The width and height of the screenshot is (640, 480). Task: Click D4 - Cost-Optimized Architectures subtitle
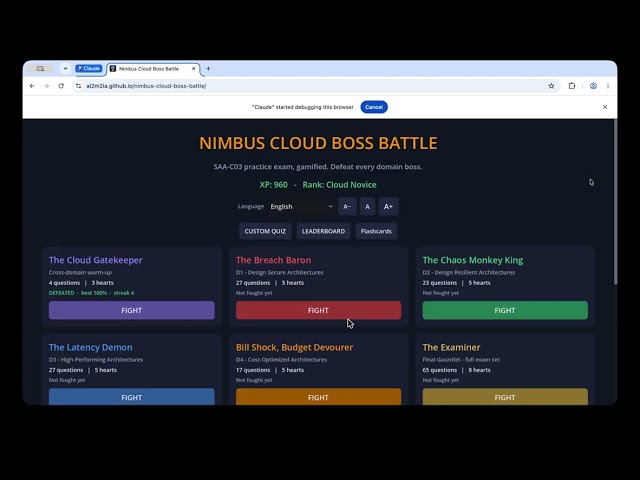coord(281,360)
